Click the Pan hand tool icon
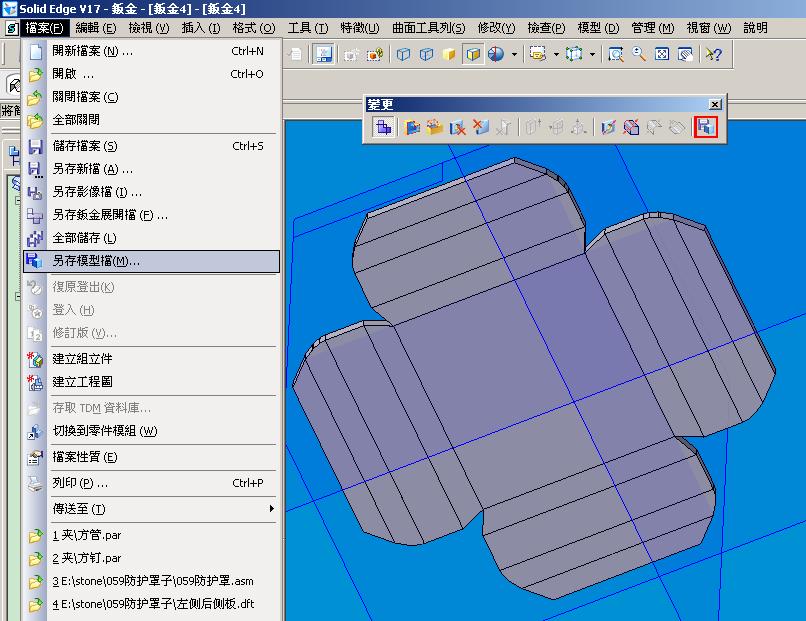806x621 pixels. [685, 54]
